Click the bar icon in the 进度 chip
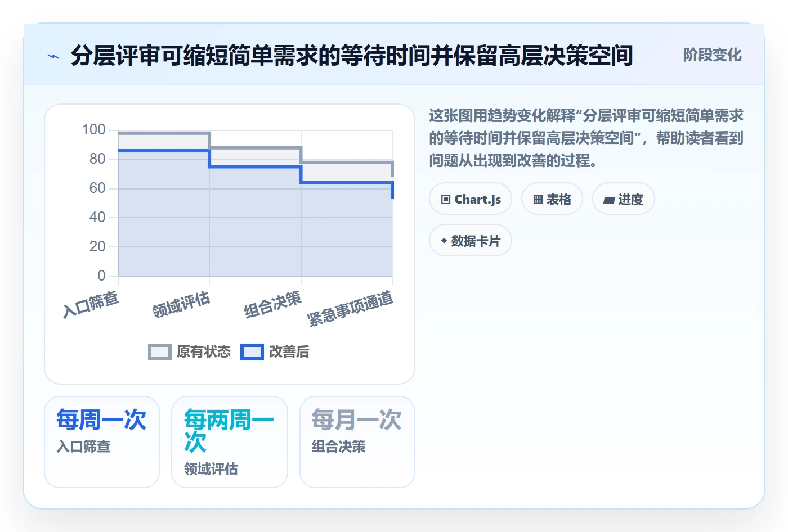The height and width of the screenshot is (532, 788). [x=609, y=200]
